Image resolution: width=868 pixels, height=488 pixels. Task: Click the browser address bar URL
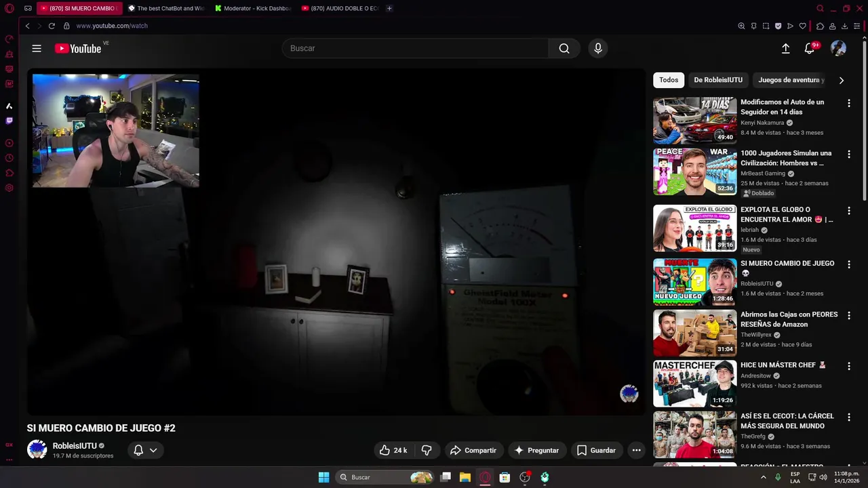(111, 26)
